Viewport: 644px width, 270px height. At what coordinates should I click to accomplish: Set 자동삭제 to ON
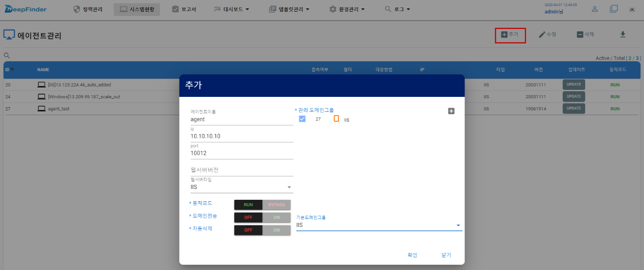click(276, 230)
